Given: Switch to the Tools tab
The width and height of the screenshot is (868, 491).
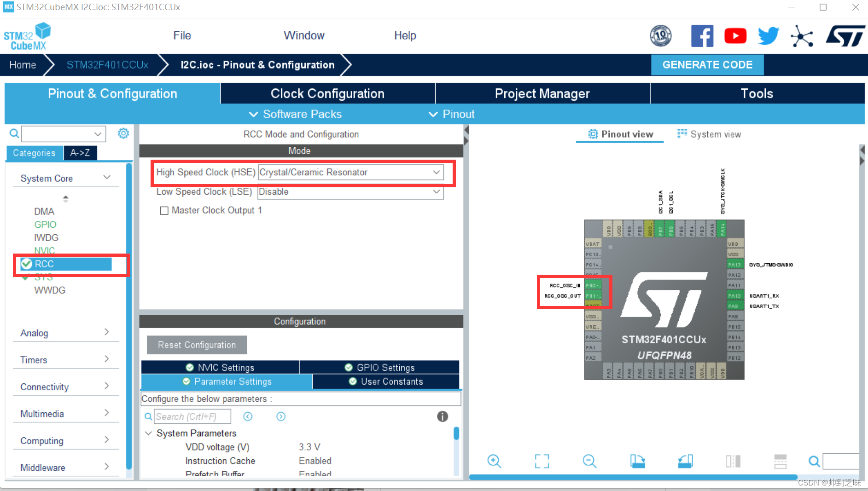Looking at the screenshot, I should click(x=757, y=93).
